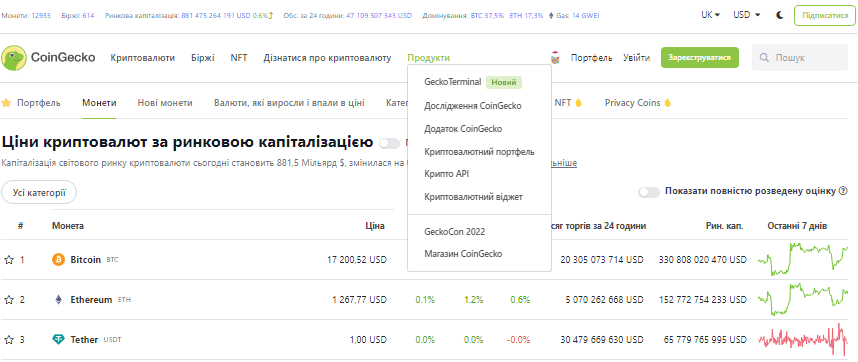Click the Монети count 12933 link
Viewport: 858px width, 362px height.
pos(41,16)
